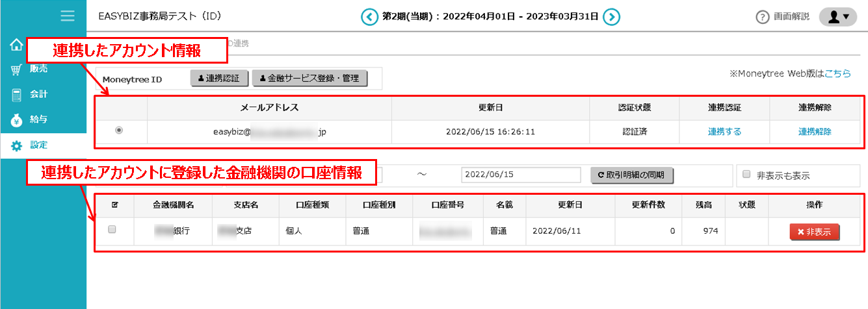
Task: Open the hamburger menu icon
Action: (x=68, y=16)
